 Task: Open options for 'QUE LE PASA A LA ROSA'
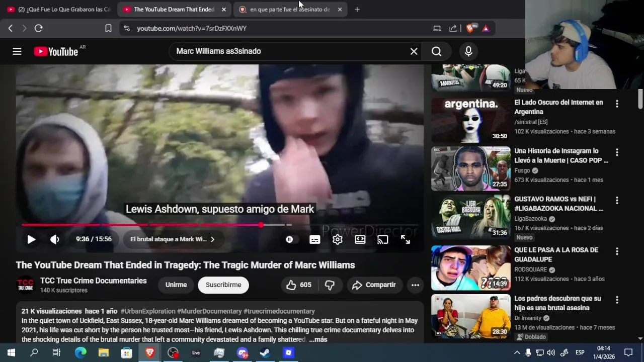coord(617,251)
